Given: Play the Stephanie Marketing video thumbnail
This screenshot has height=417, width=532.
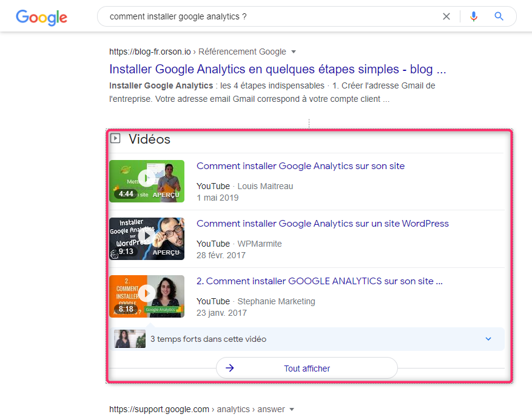Looking at the screenshot, I should pyautogui.click(x=147, y=296).
